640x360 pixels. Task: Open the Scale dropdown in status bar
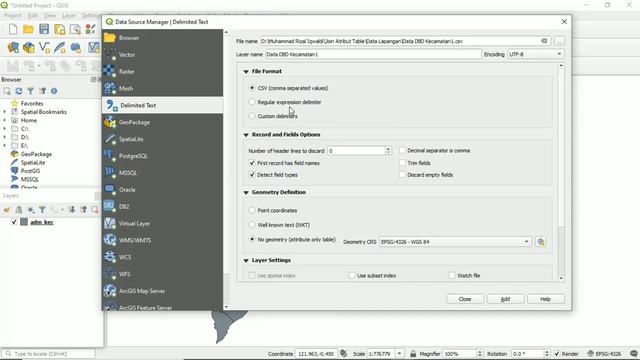[x=399, y=353]
